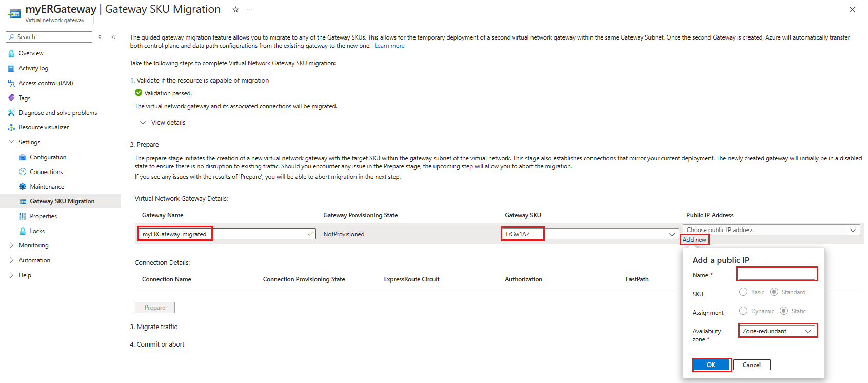Click the Resource visualizer icon
This screenshot has width=868, height=383.
click(11, 127)
